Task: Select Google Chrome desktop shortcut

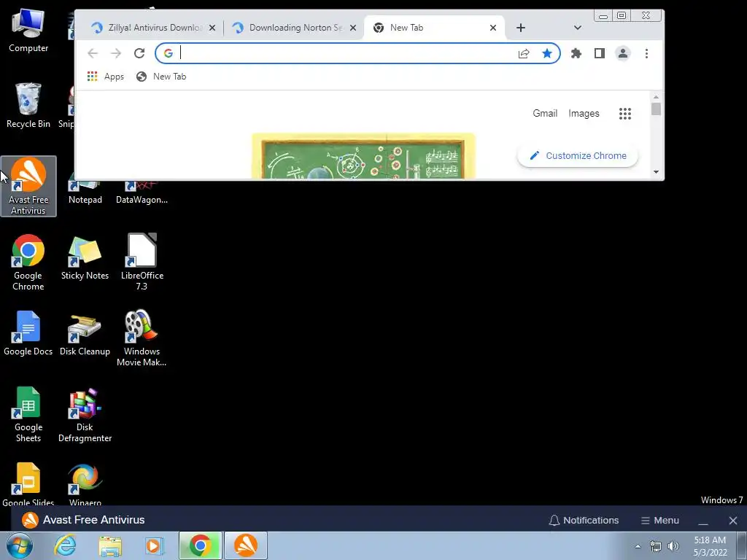Action: click(x=28, y=262)
